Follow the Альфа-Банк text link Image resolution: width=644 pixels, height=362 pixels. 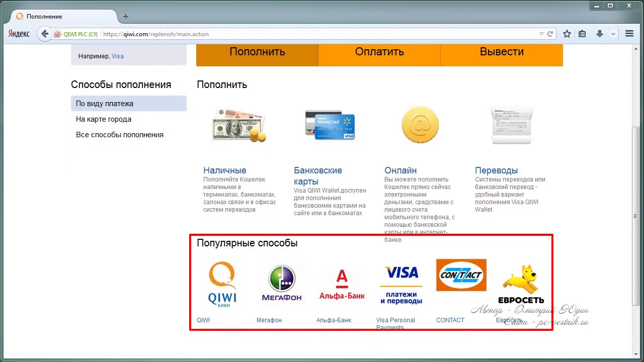click(x=334, y=320)
